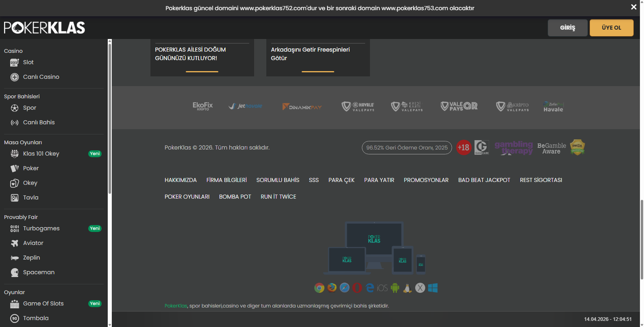The height and width of the screenshot is (327, 644).
Task: Go to the PARA YATIR page
Action: click(379, 180)
